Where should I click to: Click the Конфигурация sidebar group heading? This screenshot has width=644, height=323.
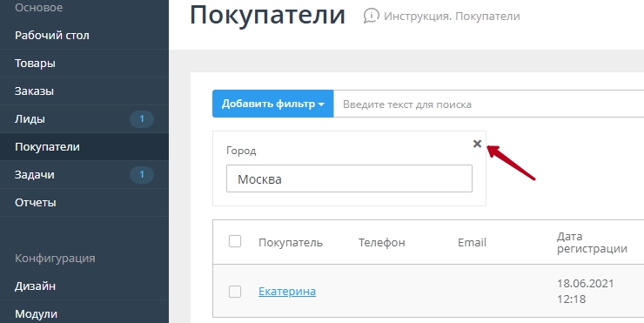pos(55,258)
